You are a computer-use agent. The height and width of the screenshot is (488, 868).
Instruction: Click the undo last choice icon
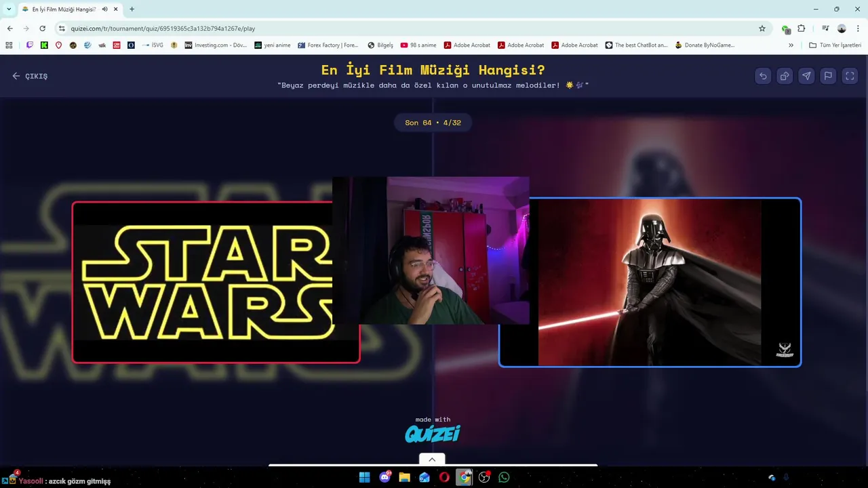coord(763,76)
